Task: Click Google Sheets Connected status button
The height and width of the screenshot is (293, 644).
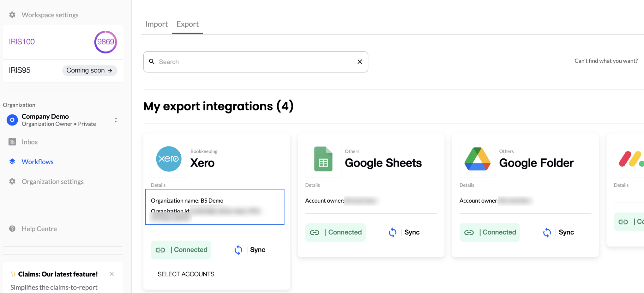Action: coord(335,232)
